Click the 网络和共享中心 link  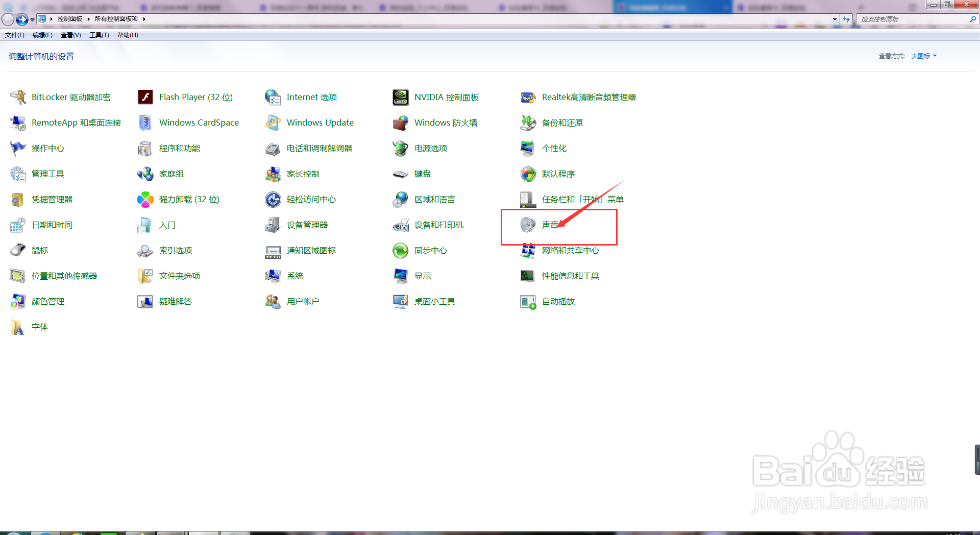tap(571, 250)
